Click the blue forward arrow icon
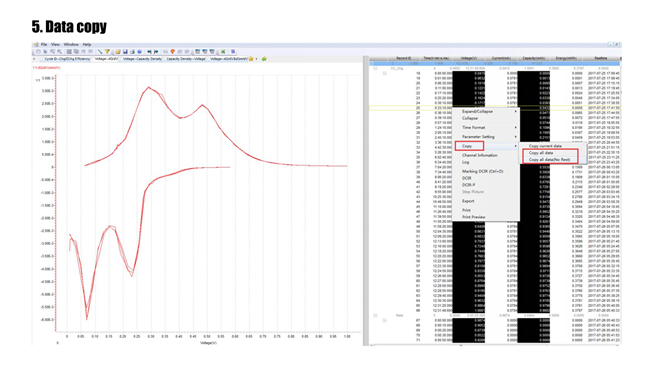 click(x=156, y=52)
